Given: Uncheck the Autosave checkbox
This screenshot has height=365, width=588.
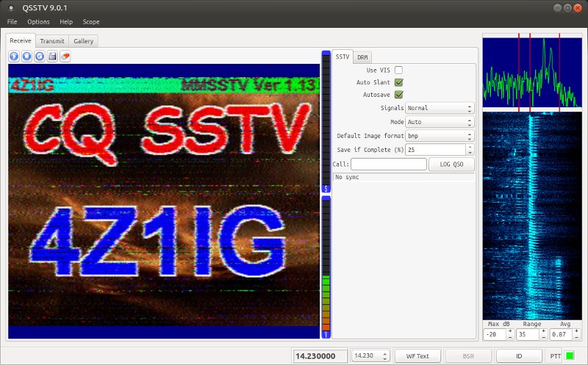Looking at the screenshot, I should click(x=398, y=95).
